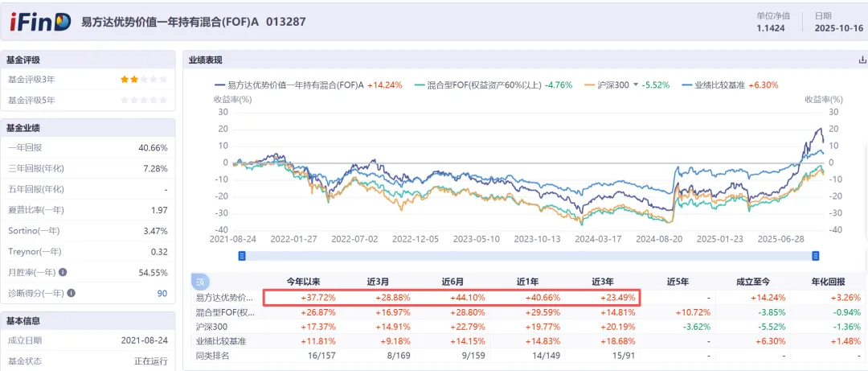Click the right handle of the date range slider
The image size is (868, 371).
[x=815, y=256]
